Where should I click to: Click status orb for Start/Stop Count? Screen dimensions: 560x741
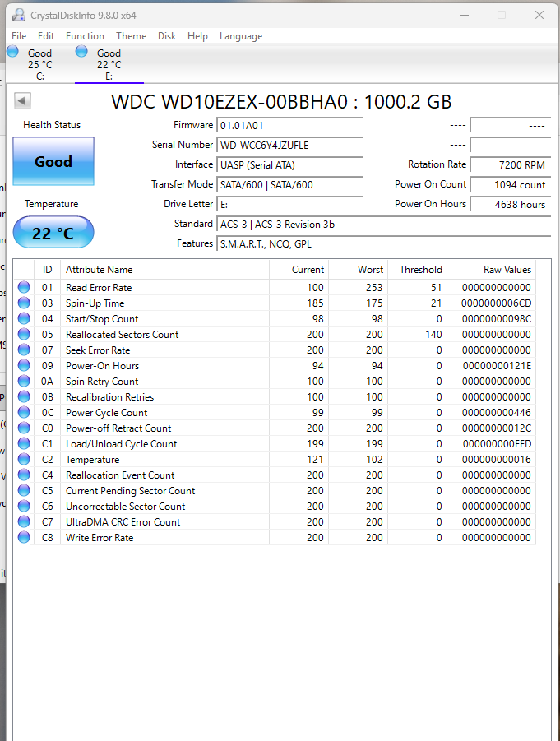tap(24, 318)
